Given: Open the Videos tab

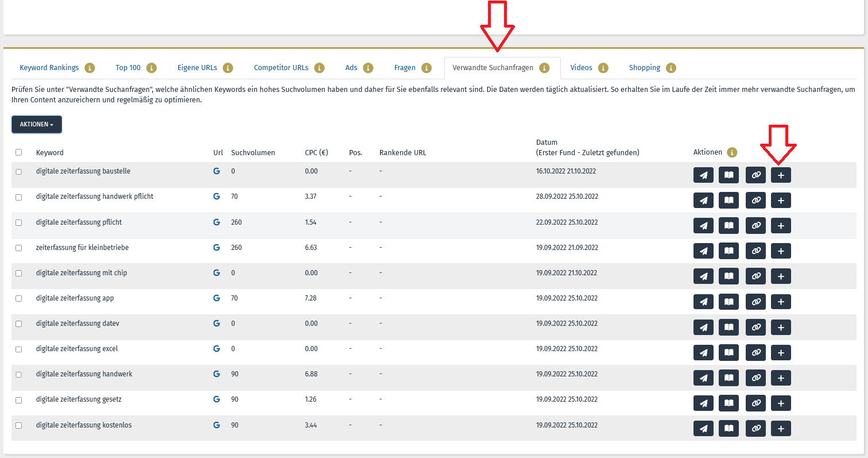Looking at the screenshot, I should coord(581,68).
